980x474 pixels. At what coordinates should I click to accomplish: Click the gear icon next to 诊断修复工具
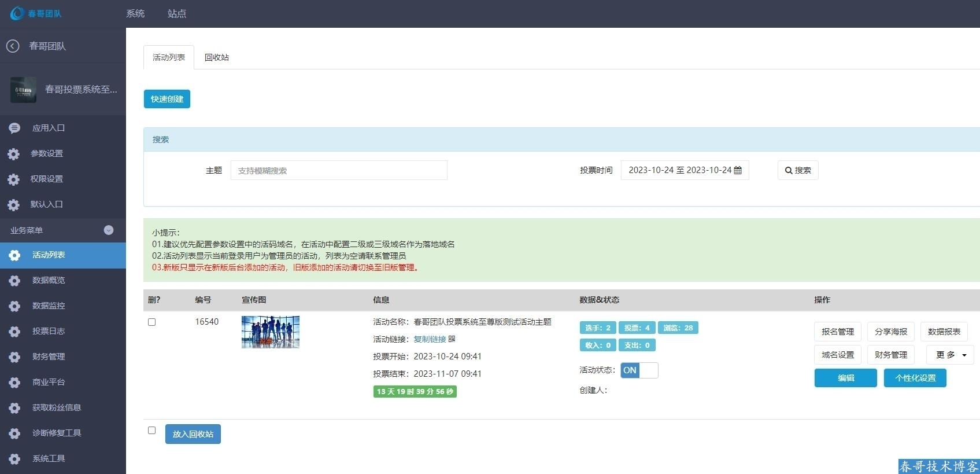[14, 433]
